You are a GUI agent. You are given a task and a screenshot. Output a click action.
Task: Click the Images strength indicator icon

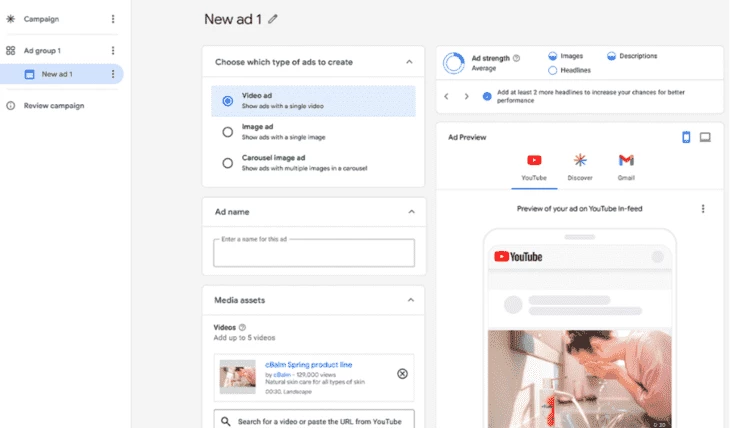[x=553, y=56]
